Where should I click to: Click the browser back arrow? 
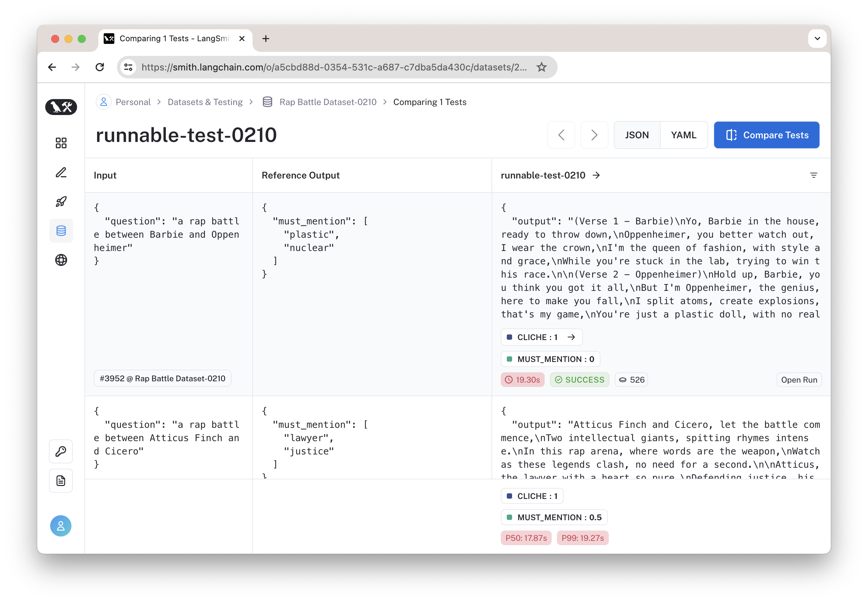point(52,67)
